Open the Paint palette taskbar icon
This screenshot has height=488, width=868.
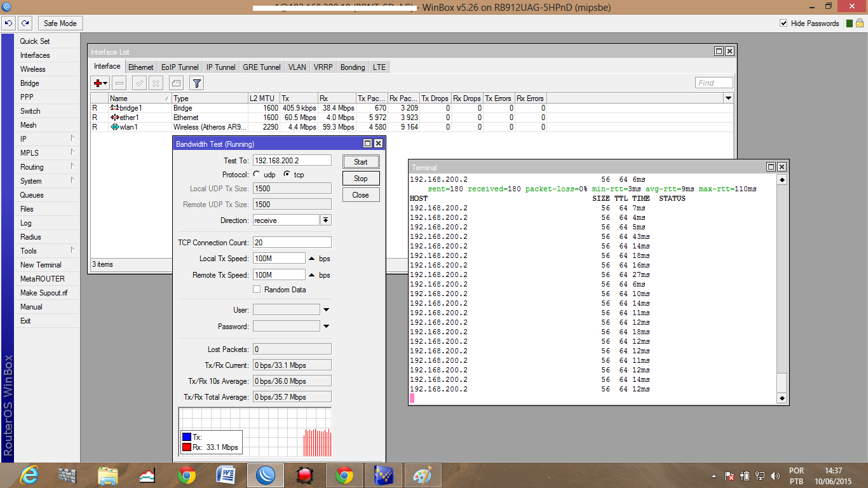pos(423,475)
